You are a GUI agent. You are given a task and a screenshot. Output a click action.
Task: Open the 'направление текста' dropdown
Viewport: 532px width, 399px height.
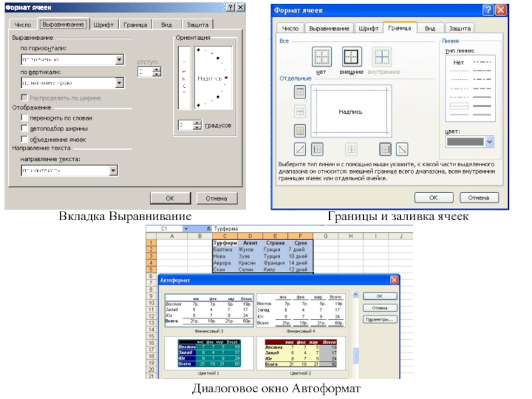click(113, 170)
